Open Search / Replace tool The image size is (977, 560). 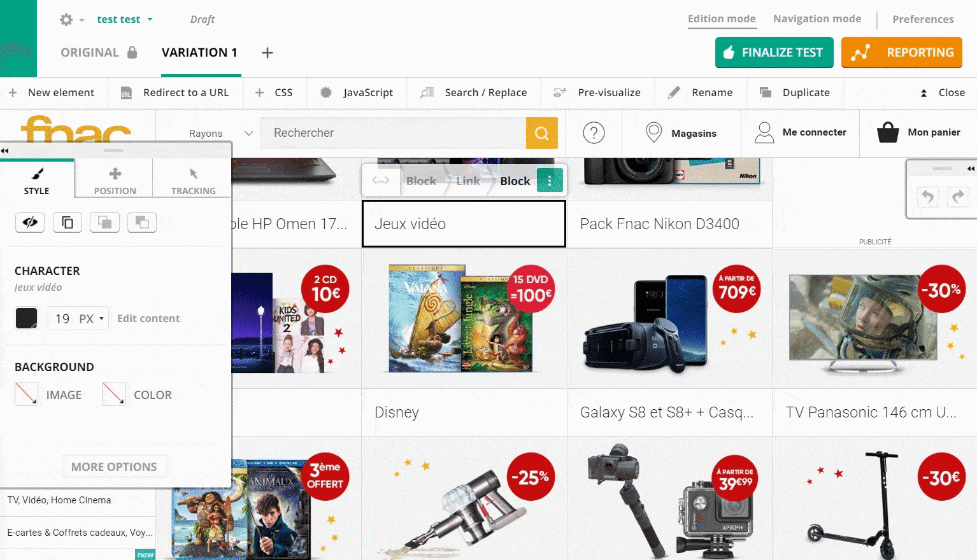[474, 93]
